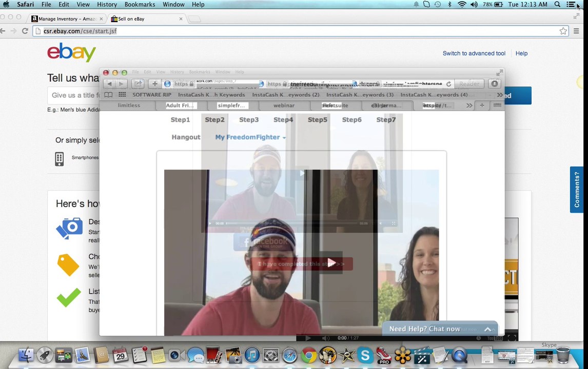The width and height of the screenshot is (588, 369).
Task: Reload the eBay page in Chrome
Action: 25,31
